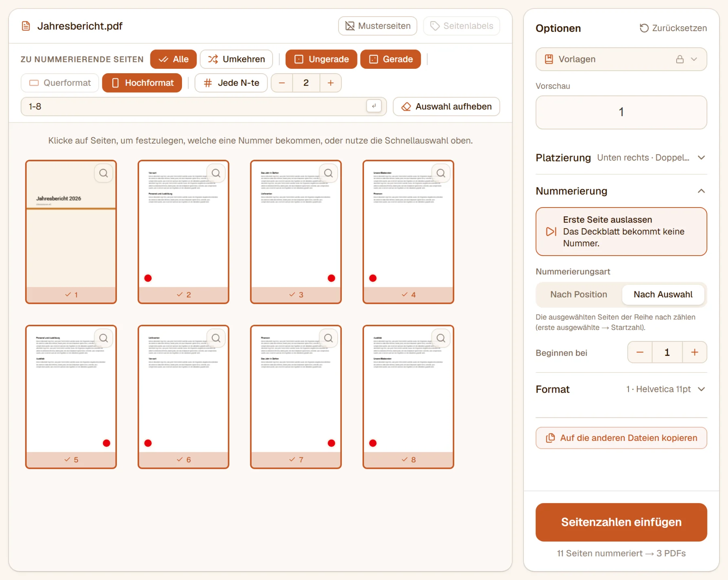Open magnifier preview on page 2
Screen dimensions: 728x580
pyautogui.click(x=216, y=173)
